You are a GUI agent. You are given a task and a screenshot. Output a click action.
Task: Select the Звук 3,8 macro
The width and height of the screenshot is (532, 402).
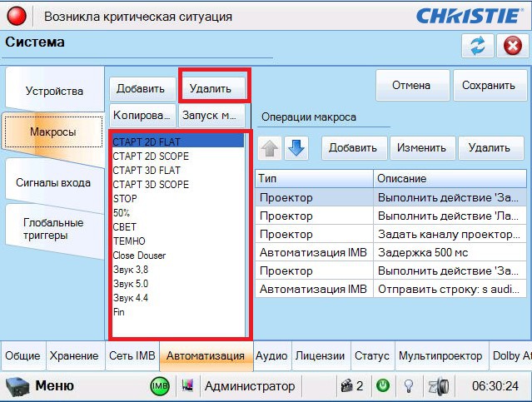(178, 270)
